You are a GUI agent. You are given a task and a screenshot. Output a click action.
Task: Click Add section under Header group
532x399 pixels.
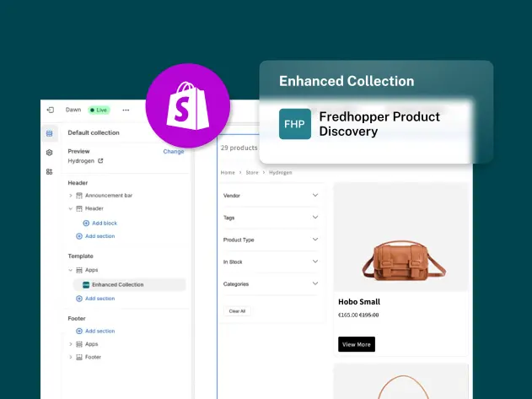[95, 236]
